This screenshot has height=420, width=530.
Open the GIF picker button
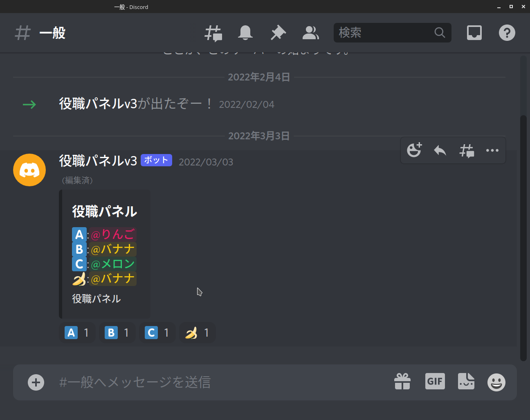[x=435, y=381]
